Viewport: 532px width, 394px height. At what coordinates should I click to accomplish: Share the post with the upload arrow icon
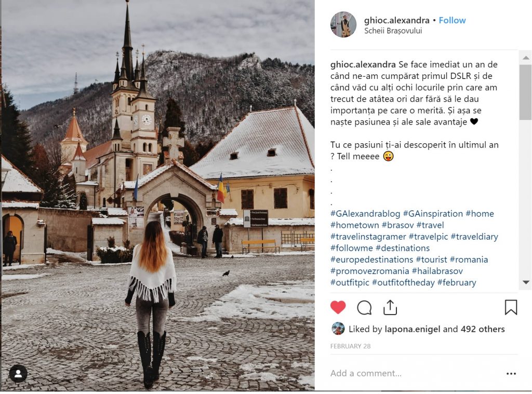coord(390,307)
